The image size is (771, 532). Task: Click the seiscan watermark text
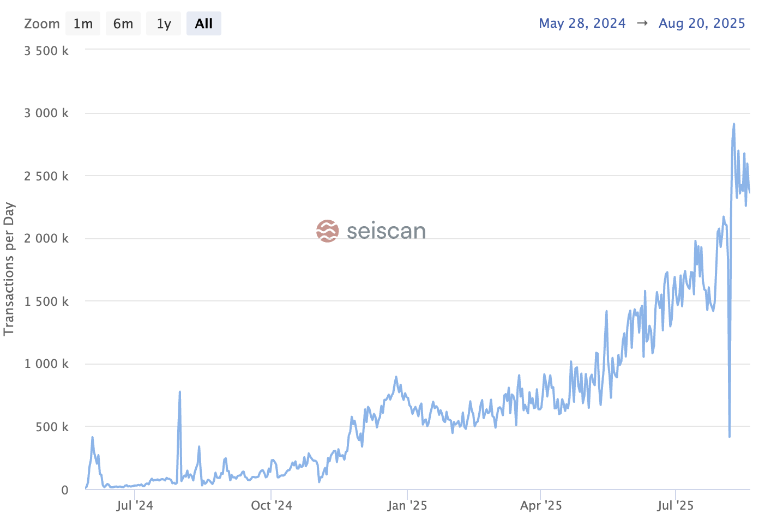(386, 231)
